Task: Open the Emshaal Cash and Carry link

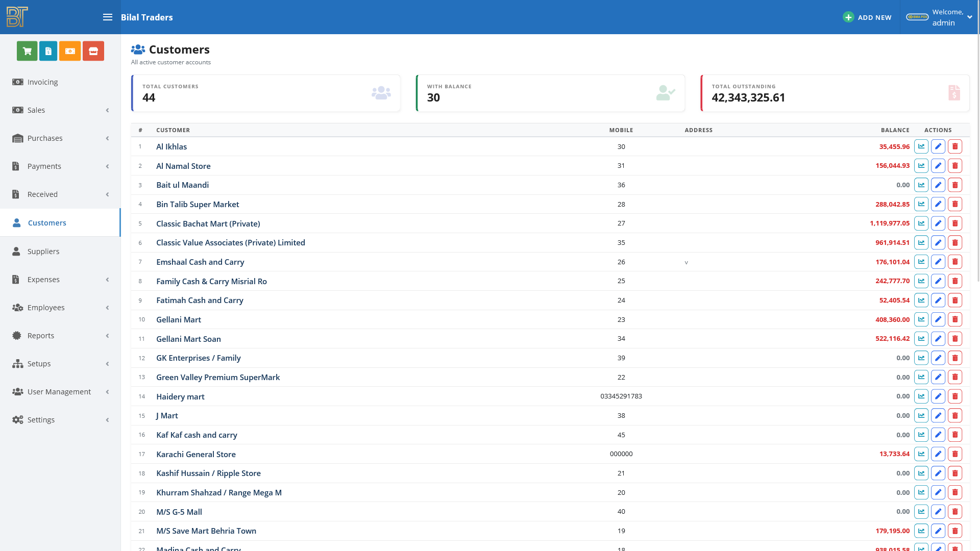Action: pos(200,262)
